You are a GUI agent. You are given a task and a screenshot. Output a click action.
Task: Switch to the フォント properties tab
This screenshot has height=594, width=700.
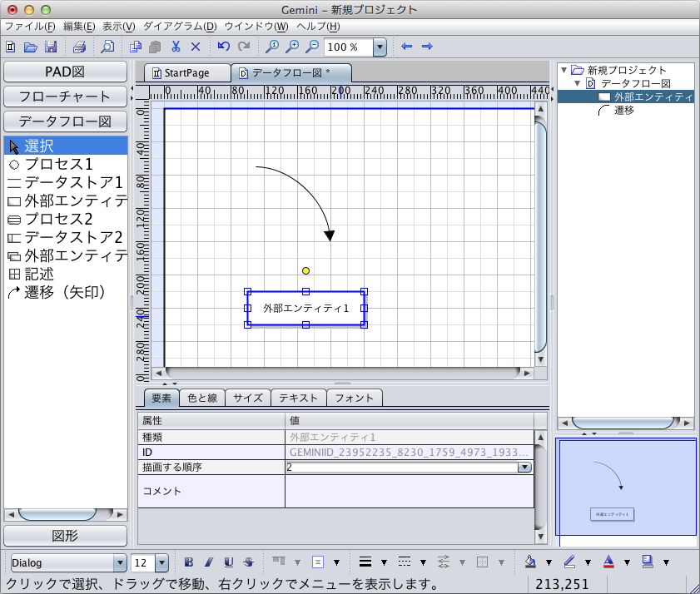click(354, 398)
